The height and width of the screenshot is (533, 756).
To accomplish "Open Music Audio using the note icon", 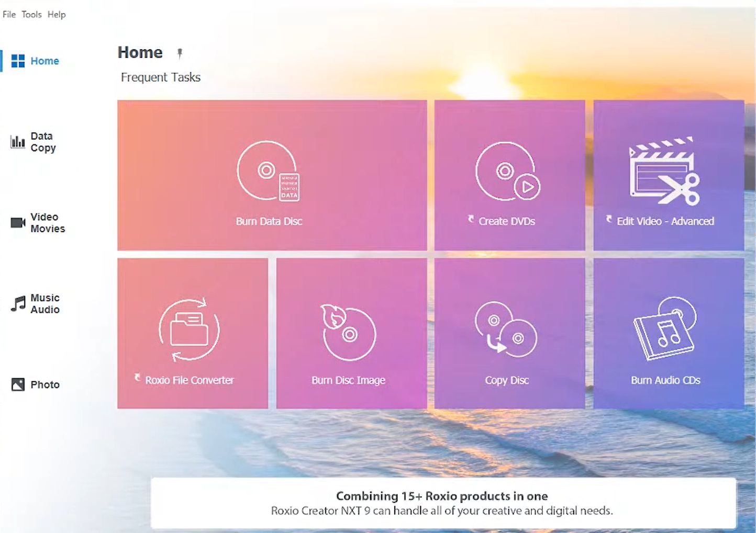I will coord(17,303).
